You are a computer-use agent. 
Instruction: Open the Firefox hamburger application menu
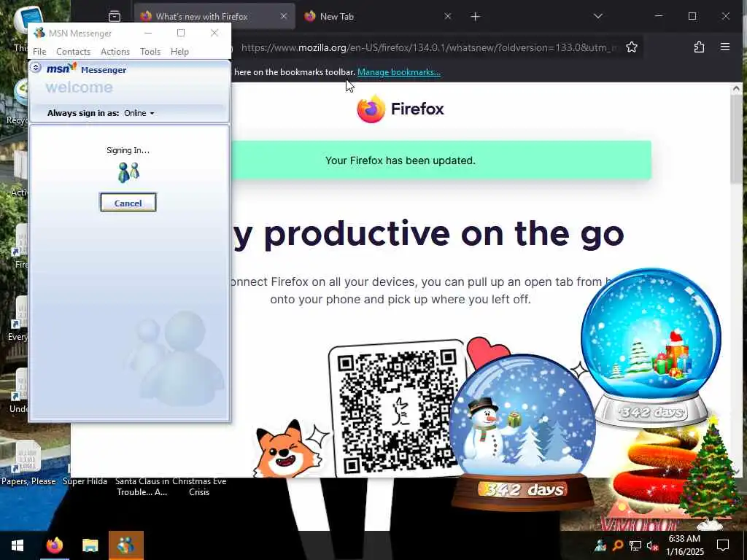(725, 47)
